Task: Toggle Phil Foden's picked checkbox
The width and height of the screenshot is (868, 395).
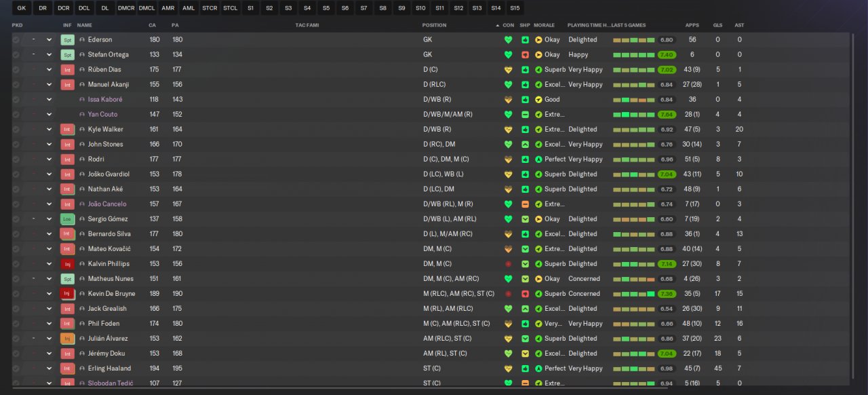Action: (x=16, y=323)
